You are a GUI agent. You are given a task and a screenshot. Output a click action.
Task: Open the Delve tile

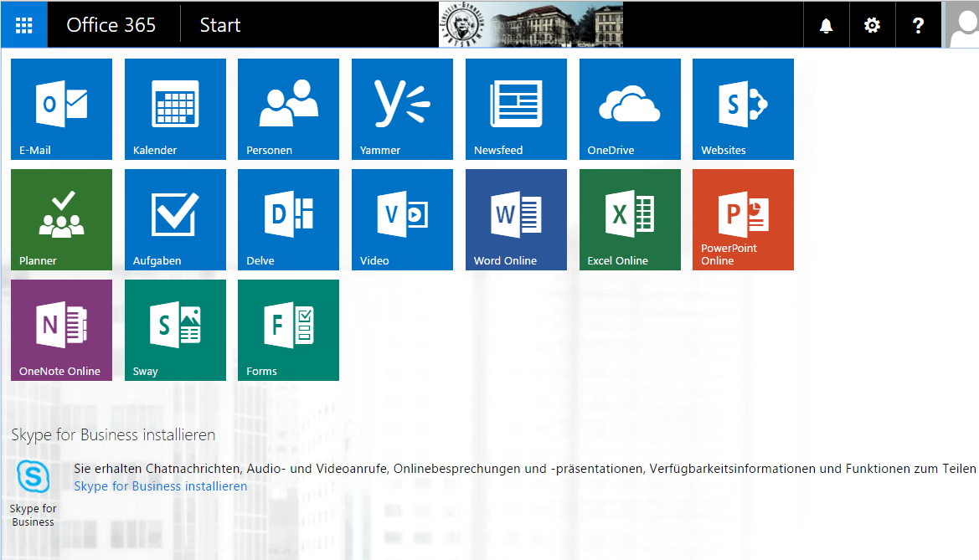288,219
